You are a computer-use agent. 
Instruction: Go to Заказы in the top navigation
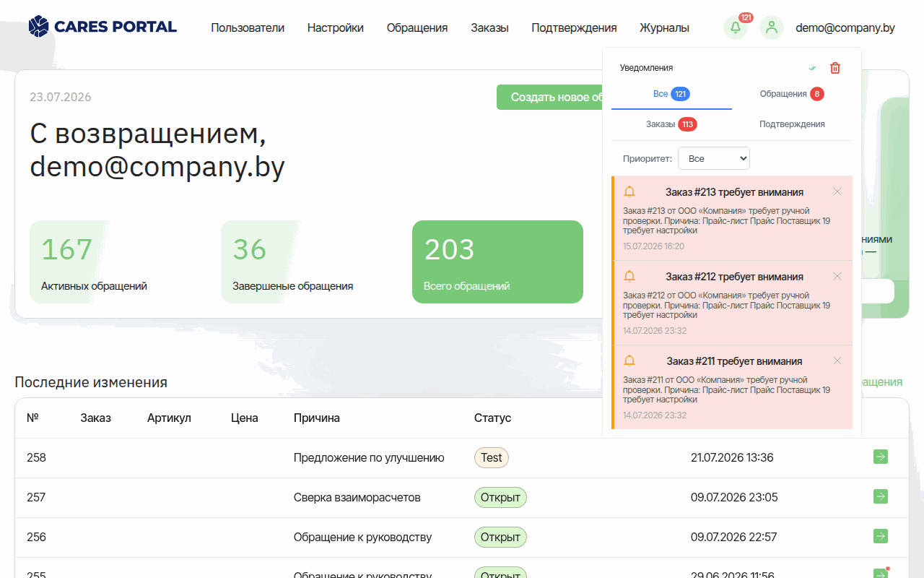pyautogui.click(x=490, y=27)
